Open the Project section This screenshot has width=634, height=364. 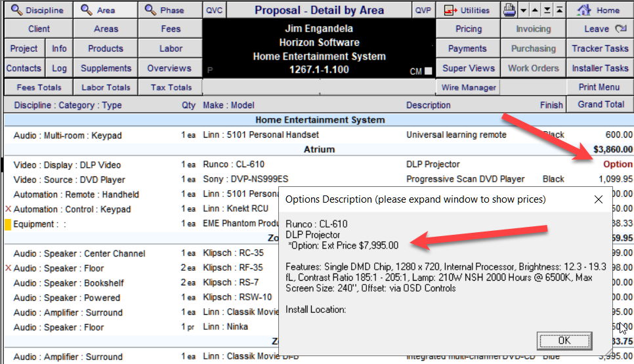pos(24,49)
